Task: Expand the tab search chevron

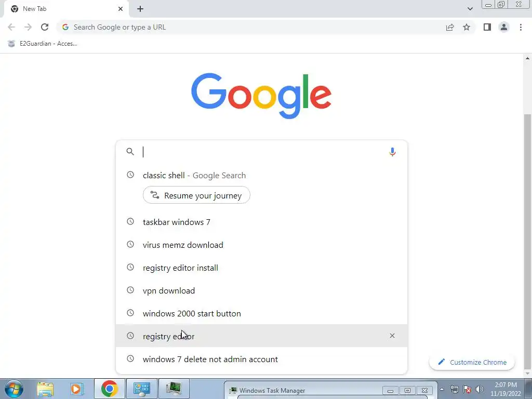Action: [x=470, y=9]
